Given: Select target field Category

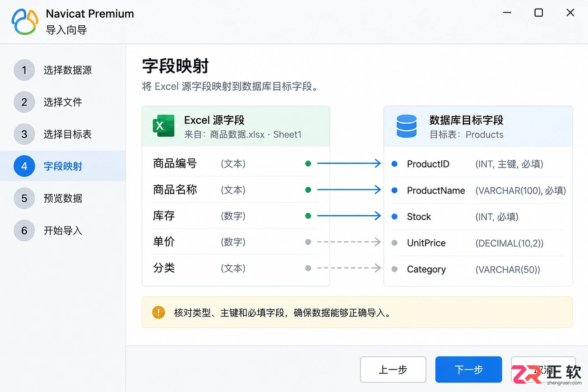Looking at the screenshot, I should coord(426,269).
